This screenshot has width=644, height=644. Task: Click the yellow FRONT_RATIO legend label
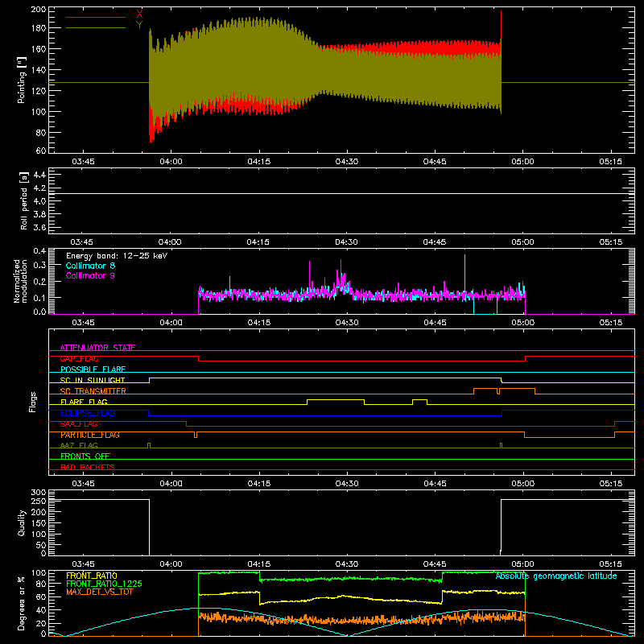pos(92,576)
